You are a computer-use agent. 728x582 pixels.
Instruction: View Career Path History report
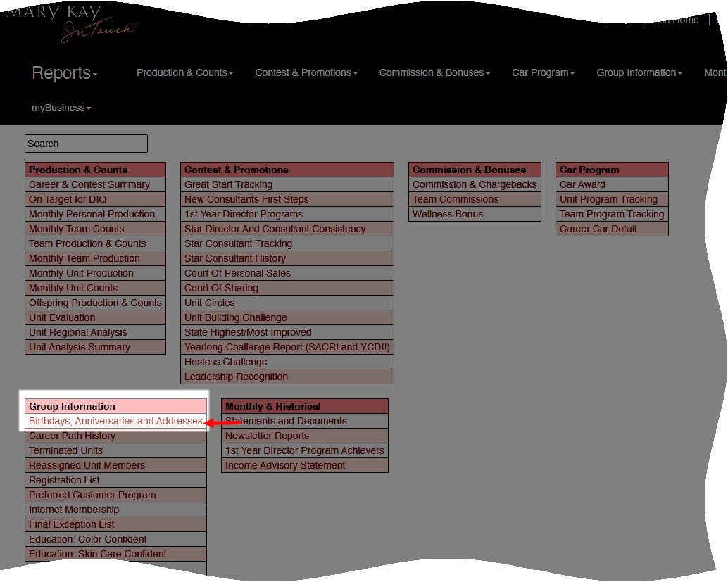115,436
